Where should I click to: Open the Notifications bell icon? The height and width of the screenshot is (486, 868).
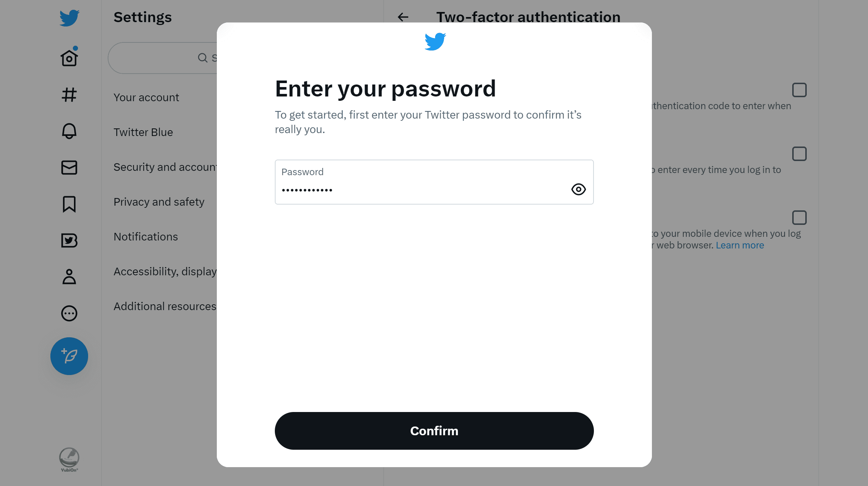point(69,131)
